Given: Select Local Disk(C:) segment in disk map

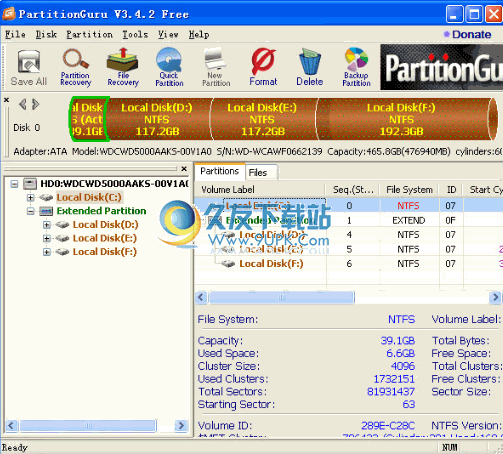Looking at the screenshot, I should [89, 119].
